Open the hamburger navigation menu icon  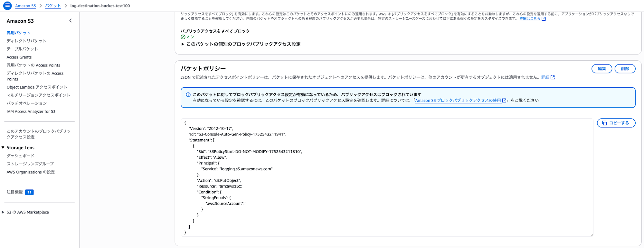point(7,6)
